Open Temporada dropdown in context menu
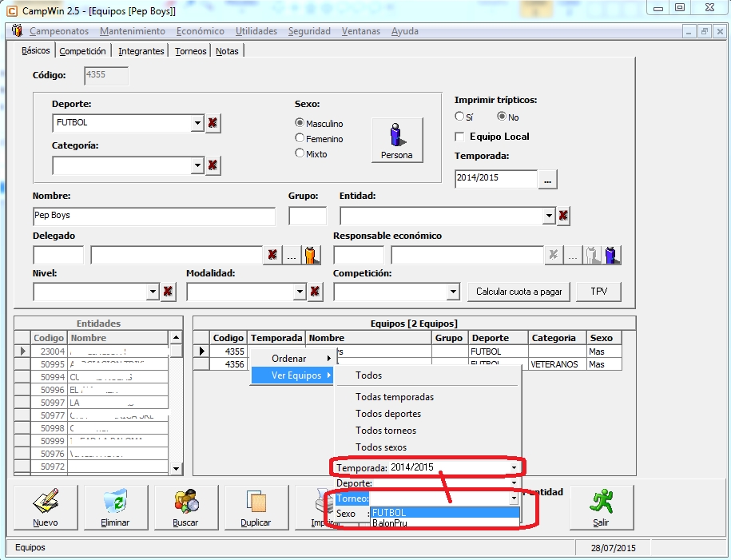The width and height of the screenshot is (731, 560). [x=514, y=467]
